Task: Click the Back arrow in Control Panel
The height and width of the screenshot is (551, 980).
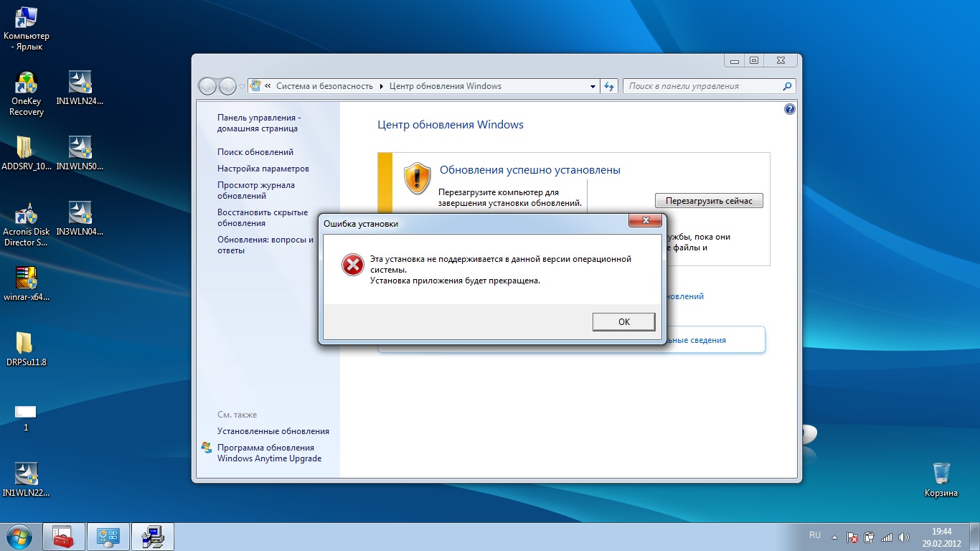Action: pyautogui.click(x=207, y=86)
